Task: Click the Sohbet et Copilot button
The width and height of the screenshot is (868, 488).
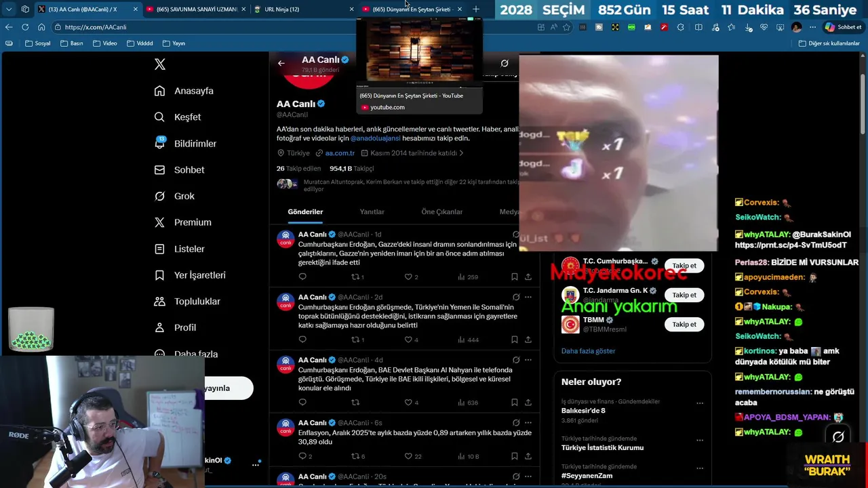Action: click(x=843, y=27)
